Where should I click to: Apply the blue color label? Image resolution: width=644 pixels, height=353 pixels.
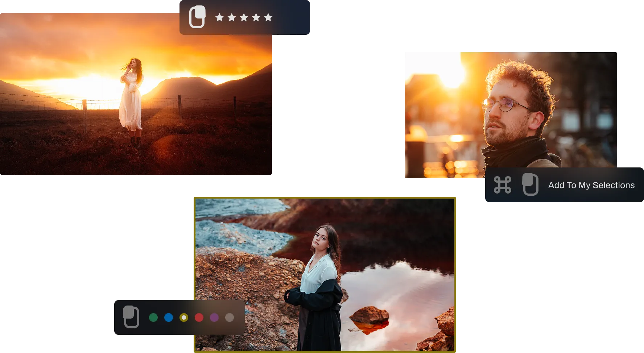point(169,318)
